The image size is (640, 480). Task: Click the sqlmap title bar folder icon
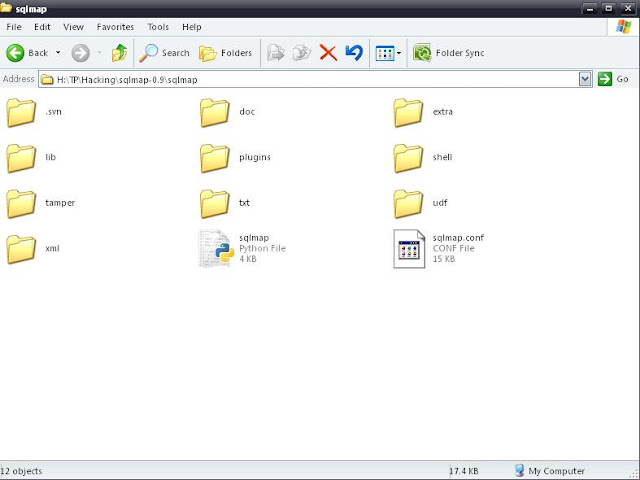[6, 7]
